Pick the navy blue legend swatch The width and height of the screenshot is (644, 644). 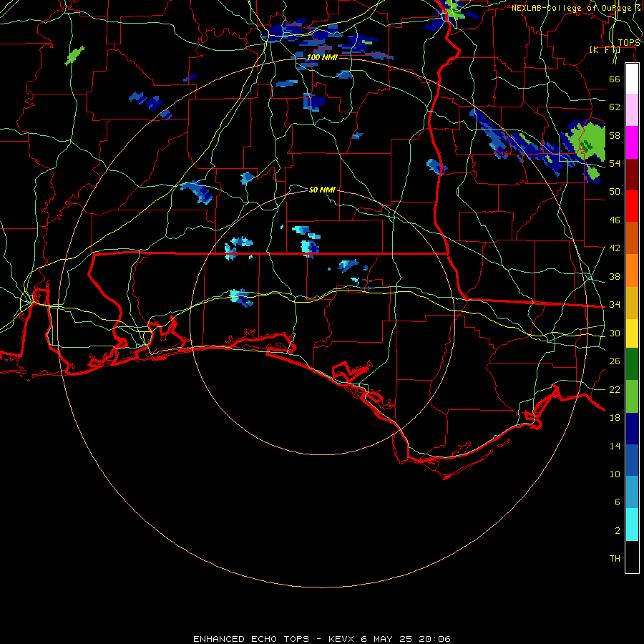(x=632, y=429)
